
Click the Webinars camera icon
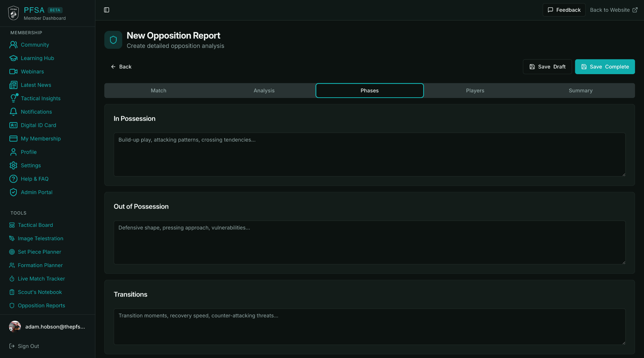13,71
